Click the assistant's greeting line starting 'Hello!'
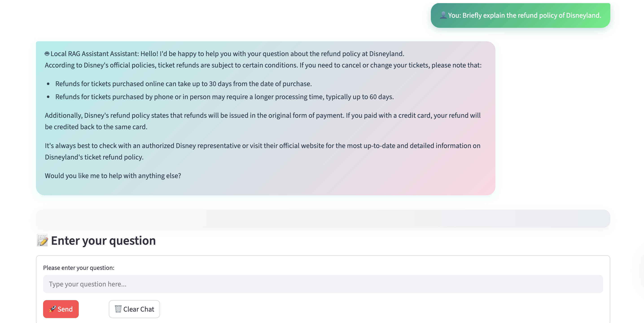The width and height of the screenshot is (644, 323). click(x=272, y=54)
